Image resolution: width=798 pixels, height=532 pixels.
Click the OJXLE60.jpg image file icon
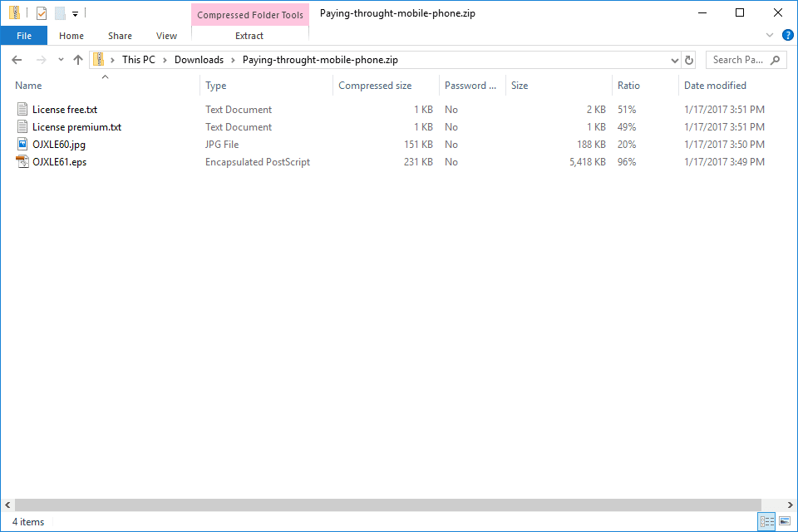22,145
